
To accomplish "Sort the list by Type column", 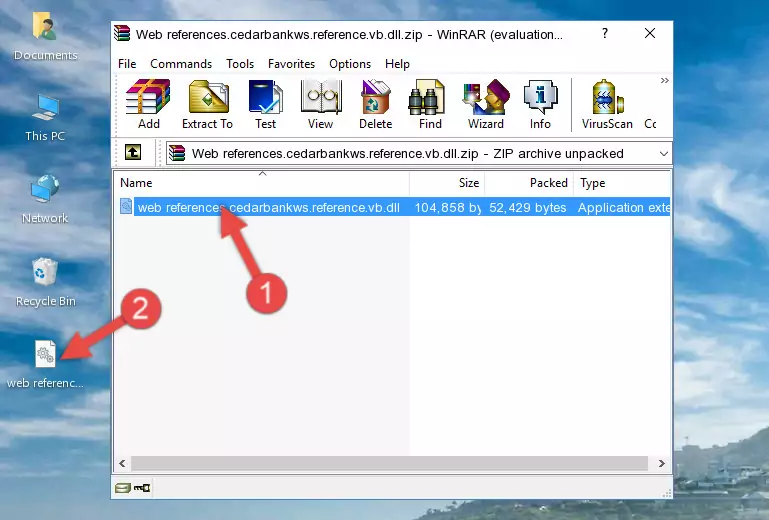I will (x=622, y=182).
